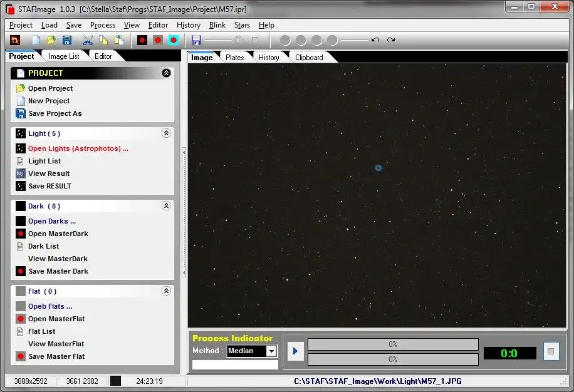Click Opeb Flats link
This screenshot has height=392, width=574.
point(50,306)
